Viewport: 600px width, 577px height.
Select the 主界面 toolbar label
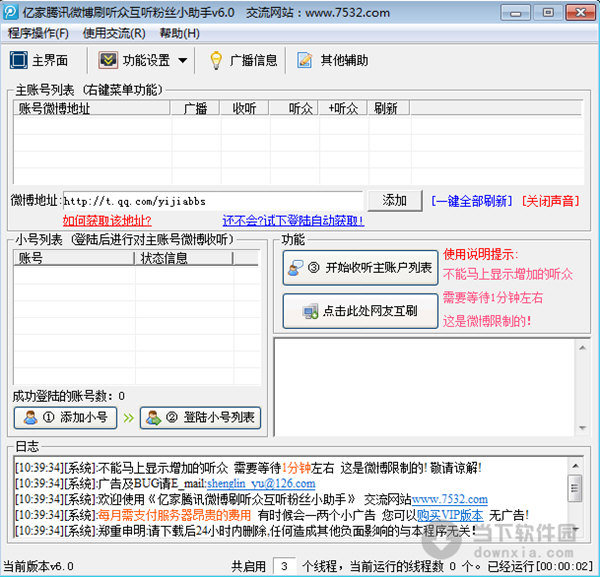pos(50,60)
